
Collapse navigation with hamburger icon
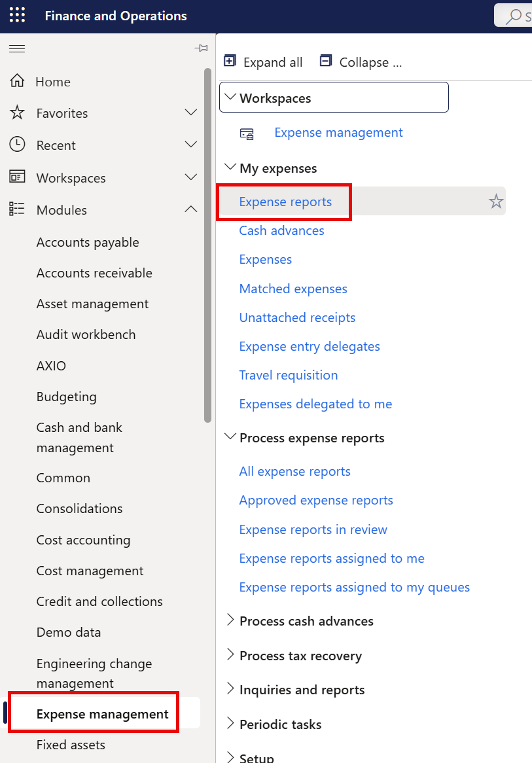pyautogui.click(x=17, y=48)
